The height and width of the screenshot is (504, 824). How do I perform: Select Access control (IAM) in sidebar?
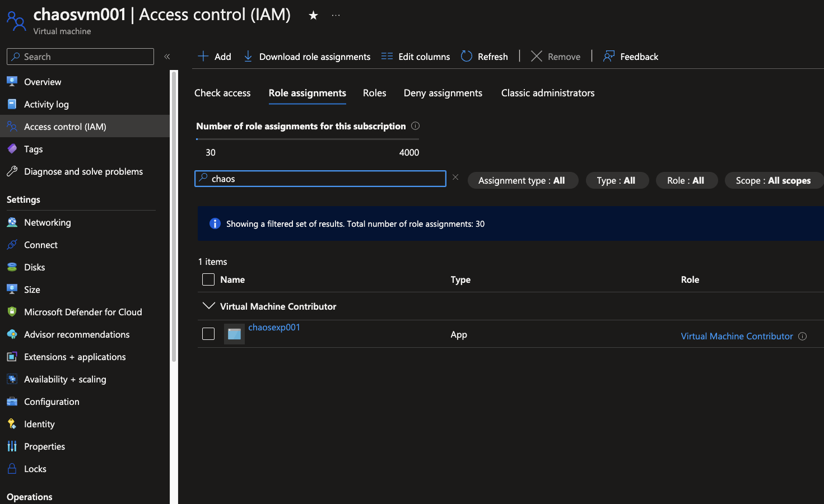[85, 127]
